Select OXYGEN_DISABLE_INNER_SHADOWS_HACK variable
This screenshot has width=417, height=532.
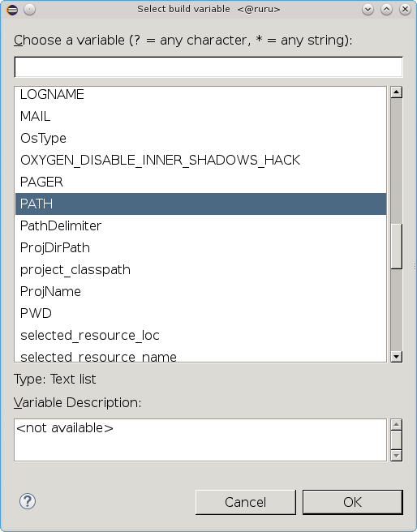(x=200, y=160)
